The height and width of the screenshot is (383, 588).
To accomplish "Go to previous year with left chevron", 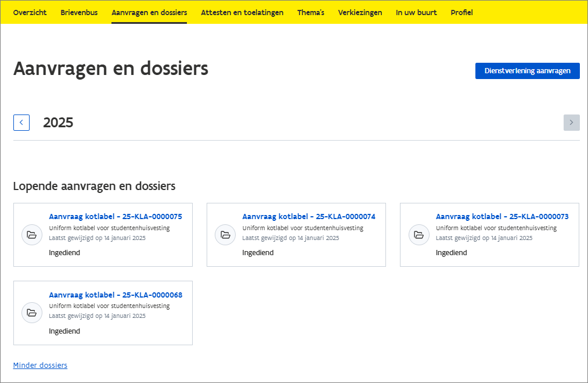I will click(x=21, y=123).
